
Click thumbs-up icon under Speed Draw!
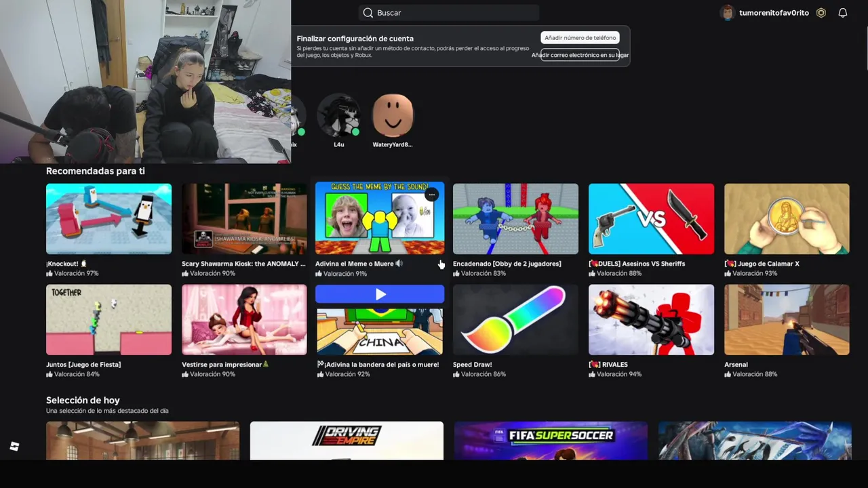coord(456,374)
